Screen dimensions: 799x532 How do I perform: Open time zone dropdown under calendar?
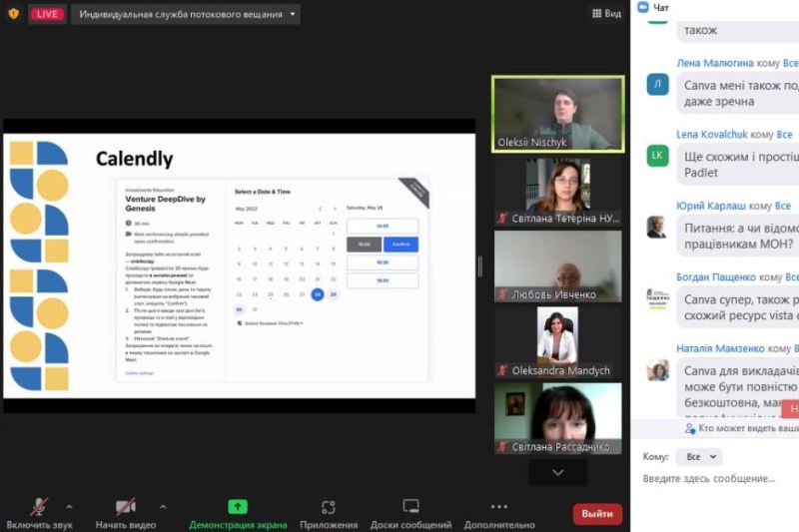[271, 323]
